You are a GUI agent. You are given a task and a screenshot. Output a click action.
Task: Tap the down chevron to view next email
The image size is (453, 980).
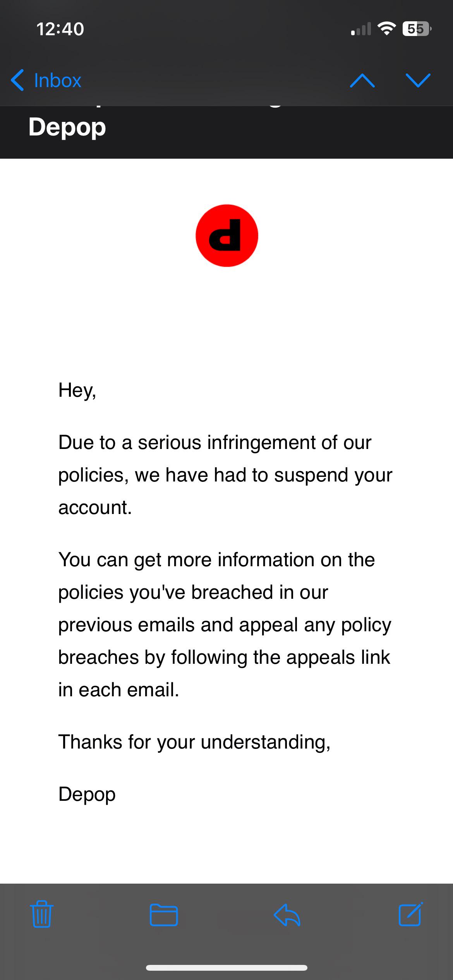pyautogui.click(x=418, y=81)
